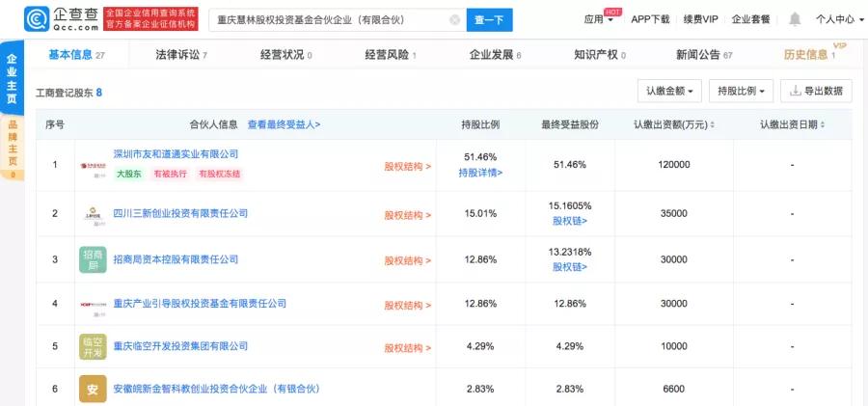Sort by 认缴出资日期 column arrows
Screen dimensions: 868x406
822,125
